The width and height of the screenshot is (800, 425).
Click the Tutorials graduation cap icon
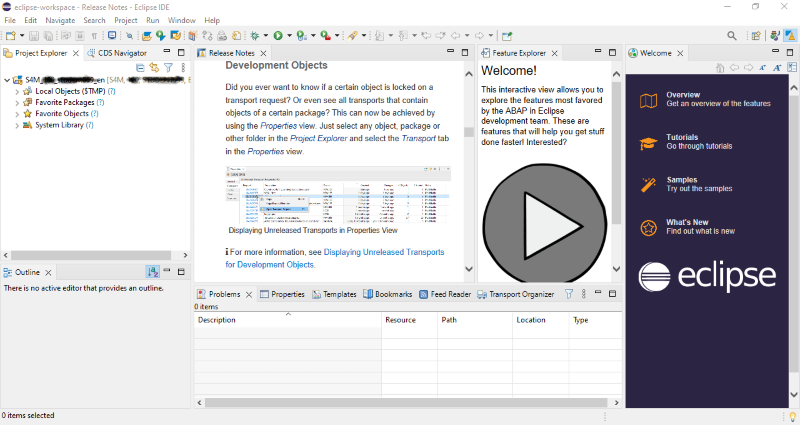[648, 143]
